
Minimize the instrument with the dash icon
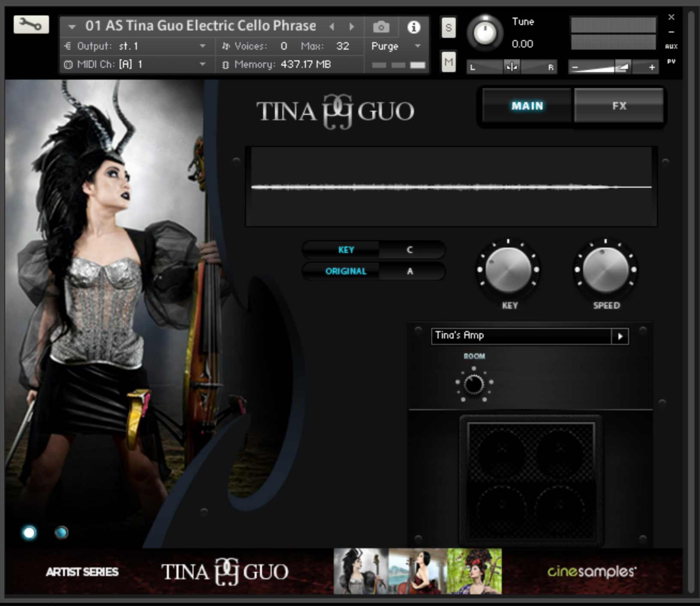point(671,32)
